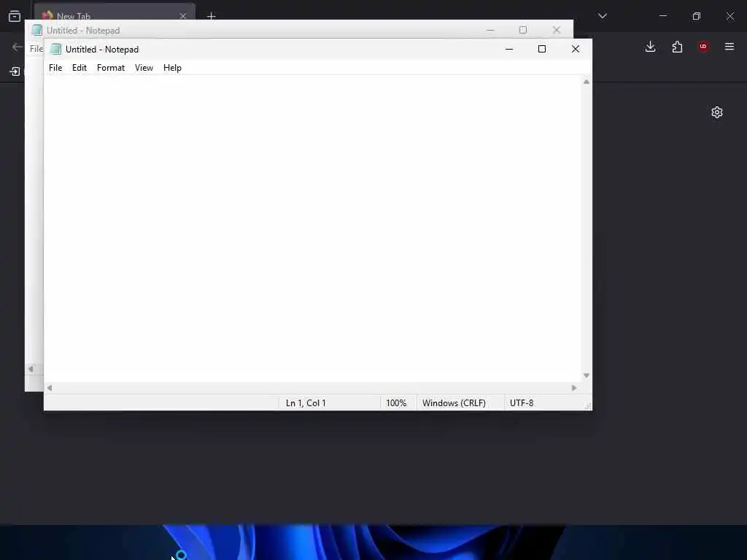Click the resize grip in Notepad status bar

click(x=588, y=405)
